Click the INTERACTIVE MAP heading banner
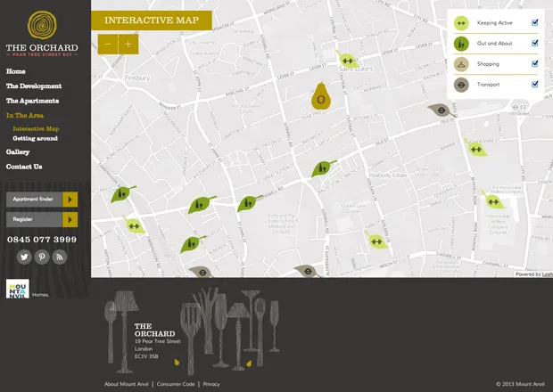This screenshot has height=392, width=553. coord(152,20)
